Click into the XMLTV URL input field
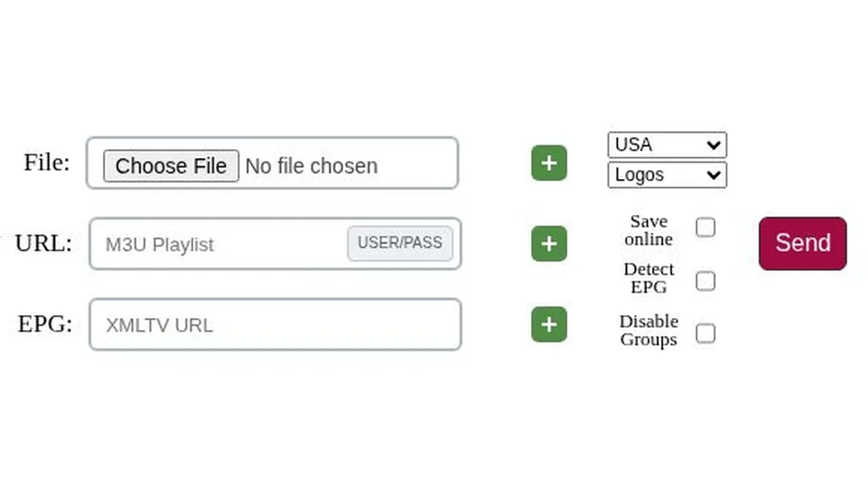Screen dimensions: 868x488 pos(275,325)
